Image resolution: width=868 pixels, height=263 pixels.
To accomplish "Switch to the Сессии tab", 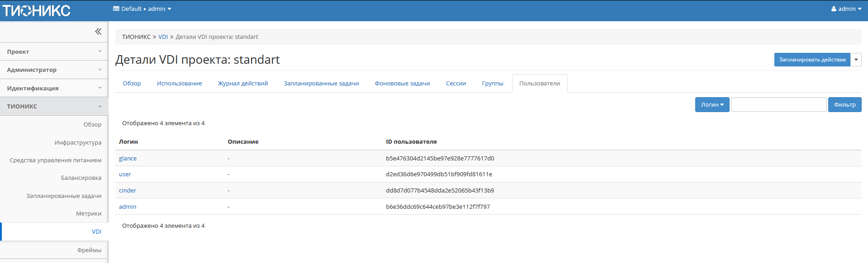I will click(455, 84).
